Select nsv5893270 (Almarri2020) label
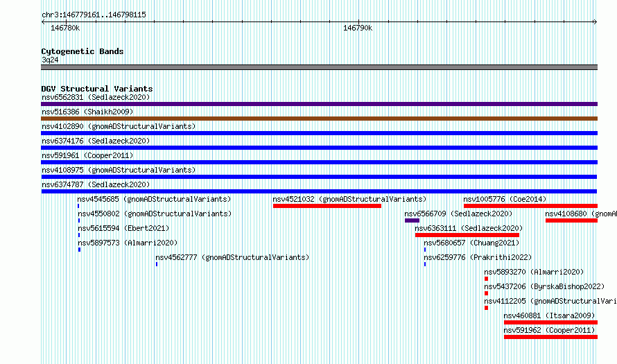This screenshot has height=364, width=617. 534,272
